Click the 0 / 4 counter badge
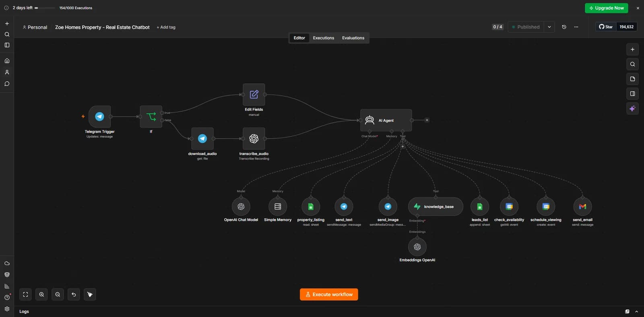 [x=497, y=27]
